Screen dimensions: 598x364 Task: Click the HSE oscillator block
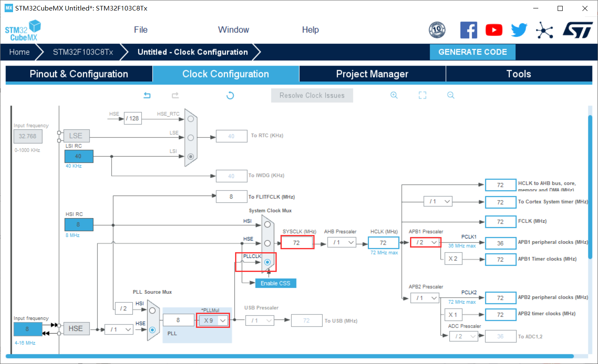pos(76,329)
